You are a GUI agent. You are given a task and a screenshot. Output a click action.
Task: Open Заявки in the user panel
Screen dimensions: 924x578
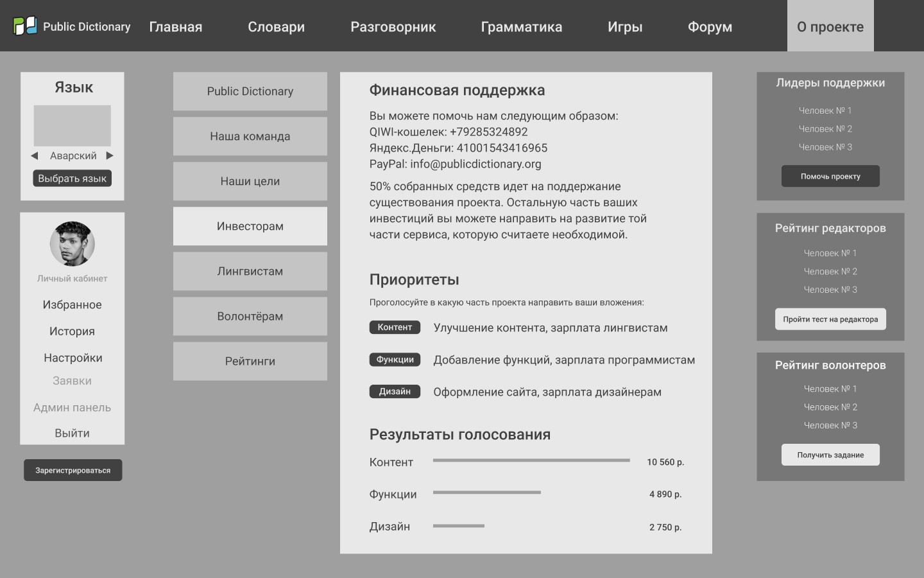[x=73, y=381]
